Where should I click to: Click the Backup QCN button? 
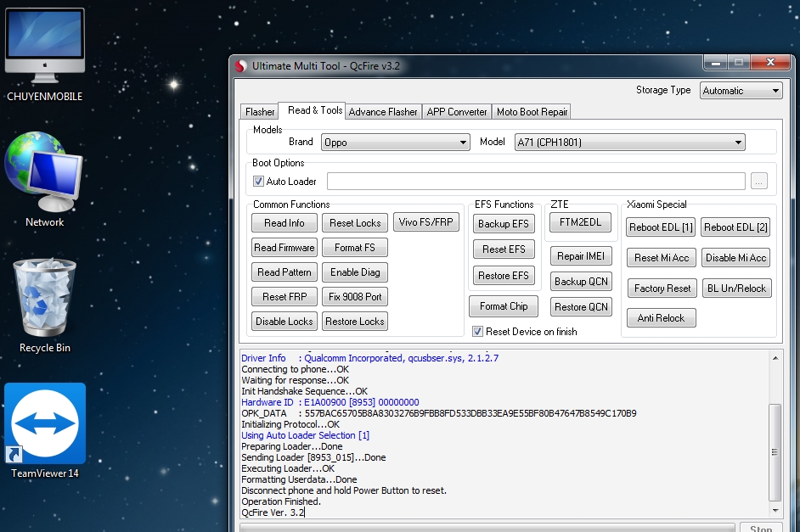tap(581, 282)
